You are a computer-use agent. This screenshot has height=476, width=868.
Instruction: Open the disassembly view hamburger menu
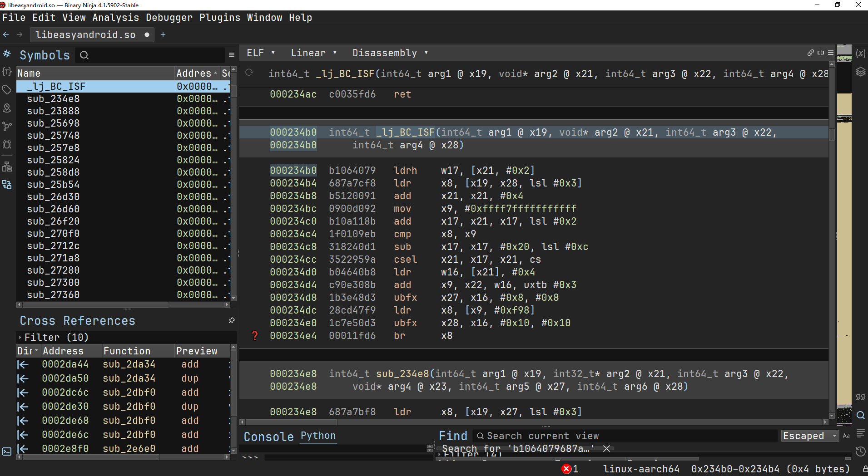tap(831, 53)
